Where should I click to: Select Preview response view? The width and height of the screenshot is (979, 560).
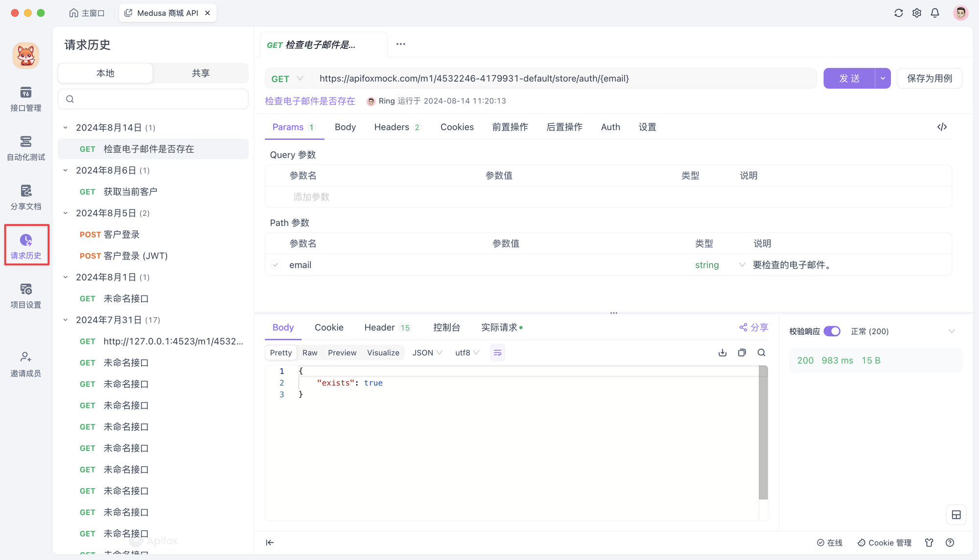click(x=342, y=353)
